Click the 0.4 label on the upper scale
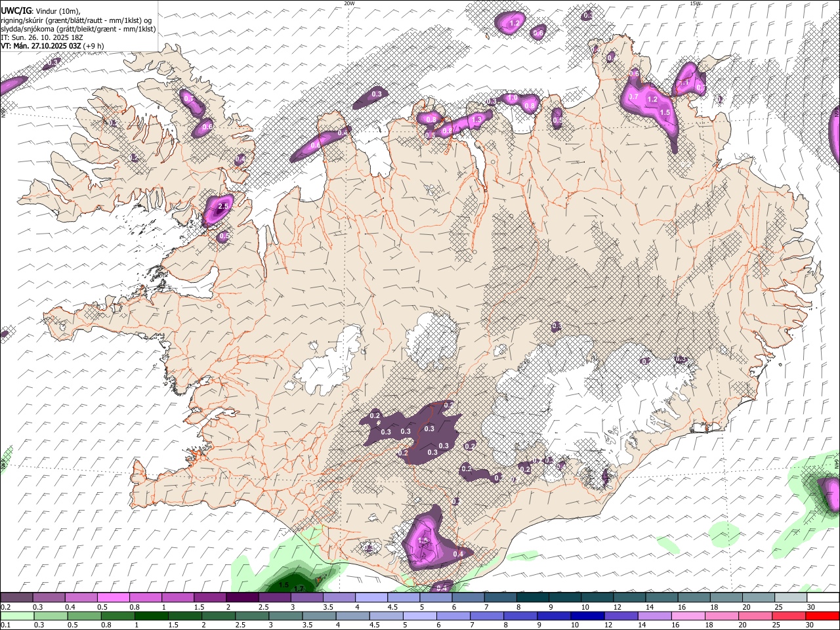 point(70,607)
